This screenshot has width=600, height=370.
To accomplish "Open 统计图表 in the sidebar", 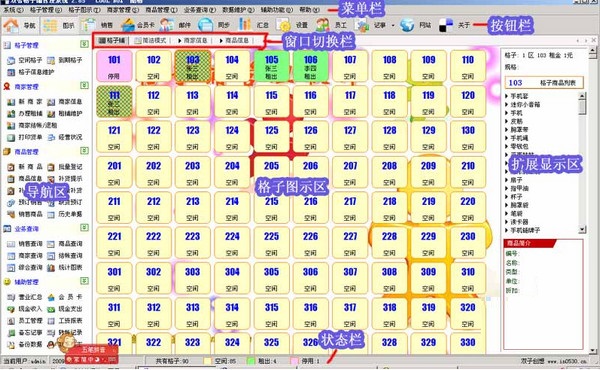I will [x=65, y=267].
